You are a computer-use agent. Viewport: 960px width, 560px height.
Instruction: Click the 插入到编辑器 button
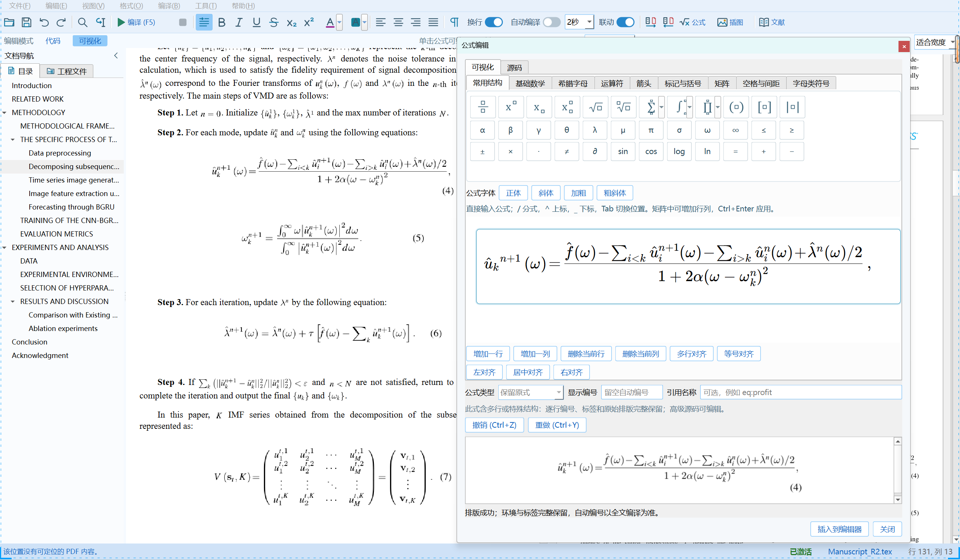coord(839,529)
